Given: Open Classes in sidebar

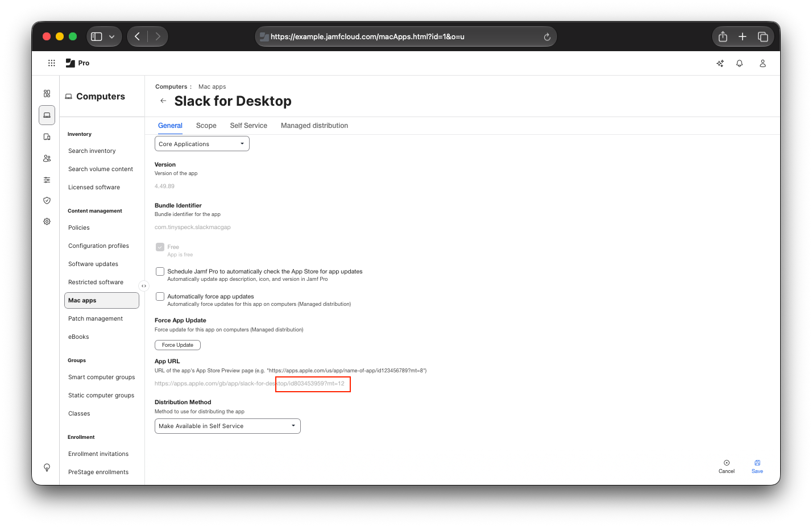Looking at the screenshot, I should (x=79, y=413).
